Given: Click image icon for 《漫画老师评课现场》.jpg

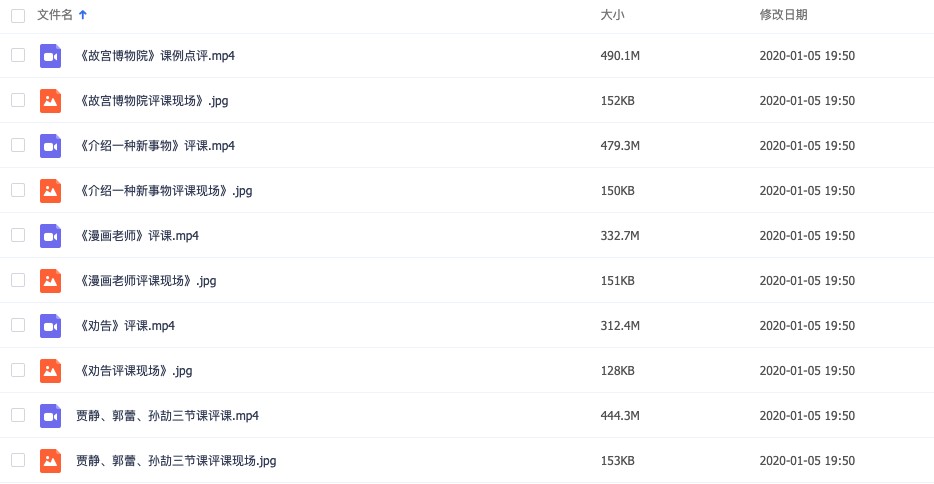Looking at the screenshot, I should (50, 280).
